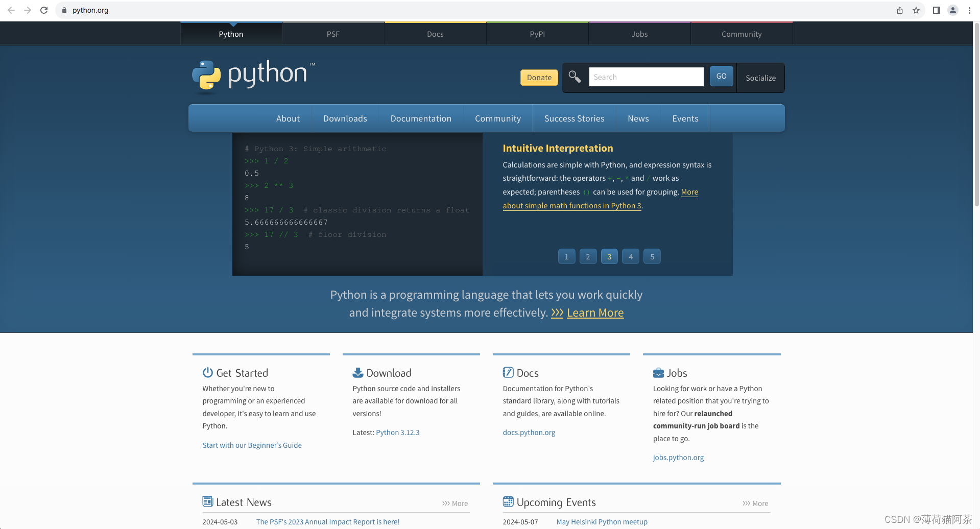
Task: Open the Learn More link
Action: pos(595,312)
